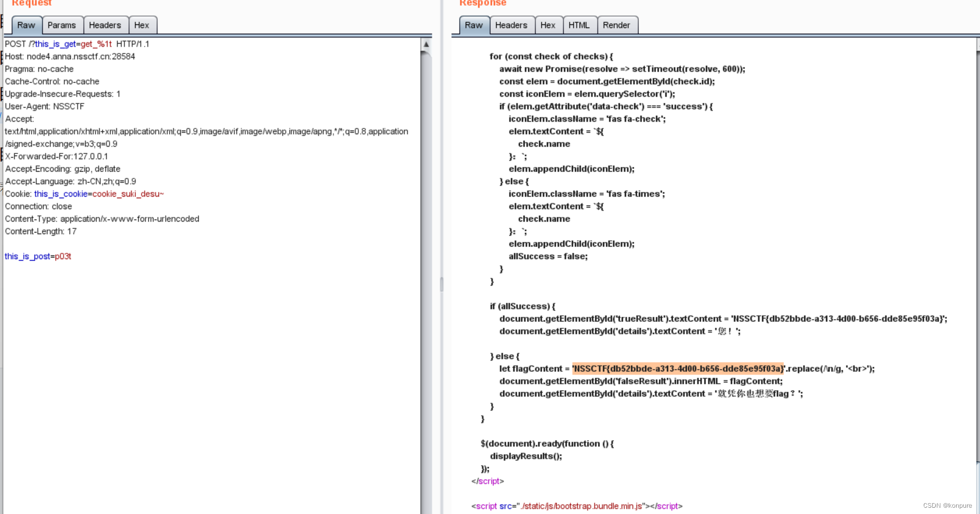Select the Raw tab in the Response panel
Viewport: 980px width, 514px height.
[473, 24]
